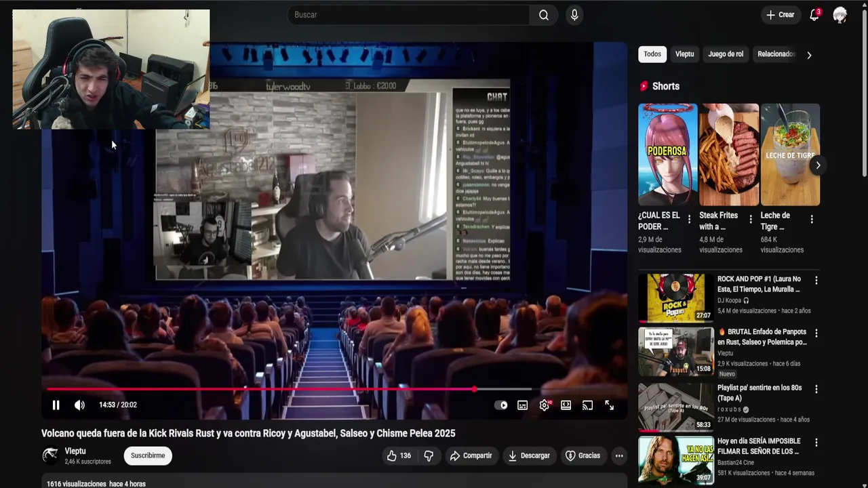Click Suscribirme button
Viewport: 868px width, 488px height.
pyautogui.click(x=148, y=455)
